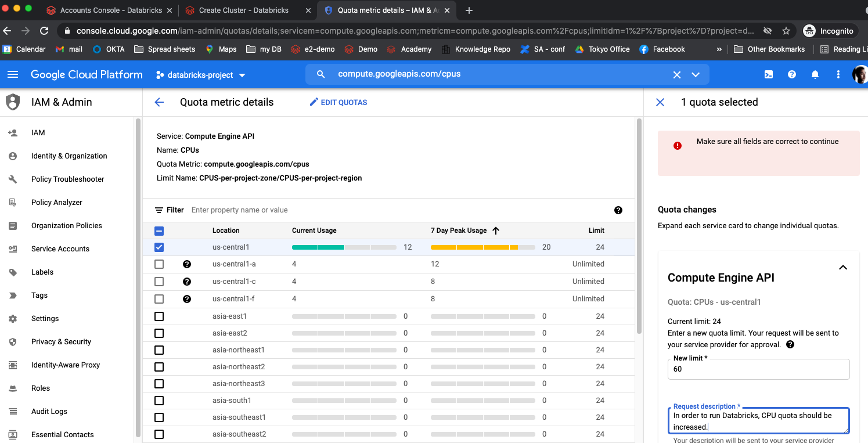This screenshot has width=868, height=443.
Task: Expand search options dropdown arrow
Action: [x=696, y=74]
